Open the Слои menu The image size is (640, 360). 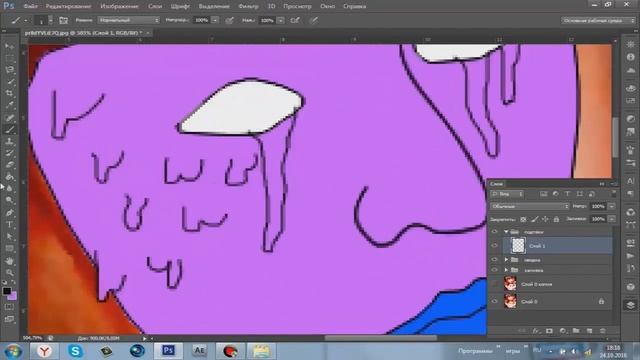155,6
